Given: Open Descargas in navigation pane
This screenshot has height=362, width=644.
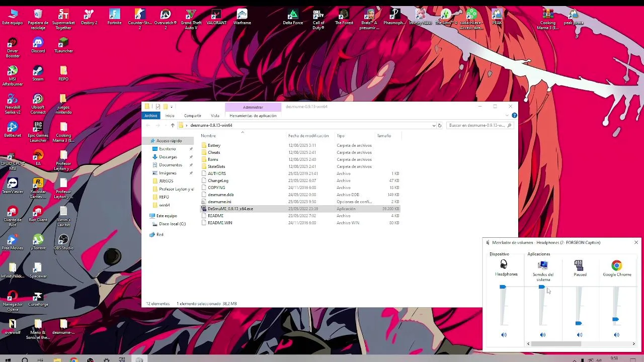Looking at the screenshot, I should tap(168, 157).
